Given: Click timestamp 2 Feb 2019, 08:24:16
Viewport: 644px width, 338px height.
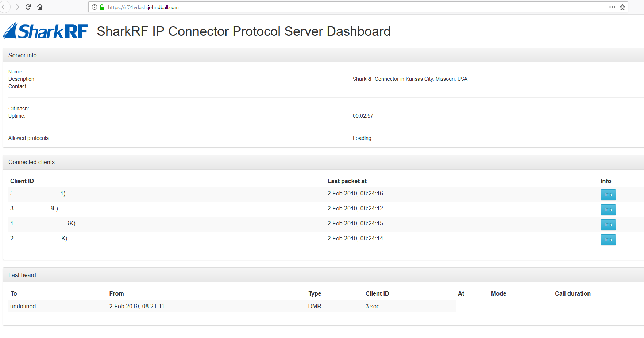Looking at the screenshot, I should [x=355, y=193].
